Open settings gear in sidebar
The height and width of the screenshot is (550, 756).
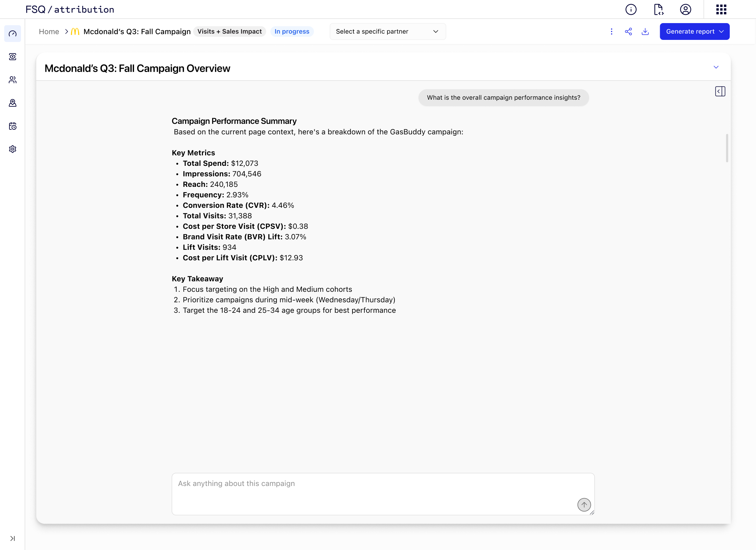coord(13,149)
